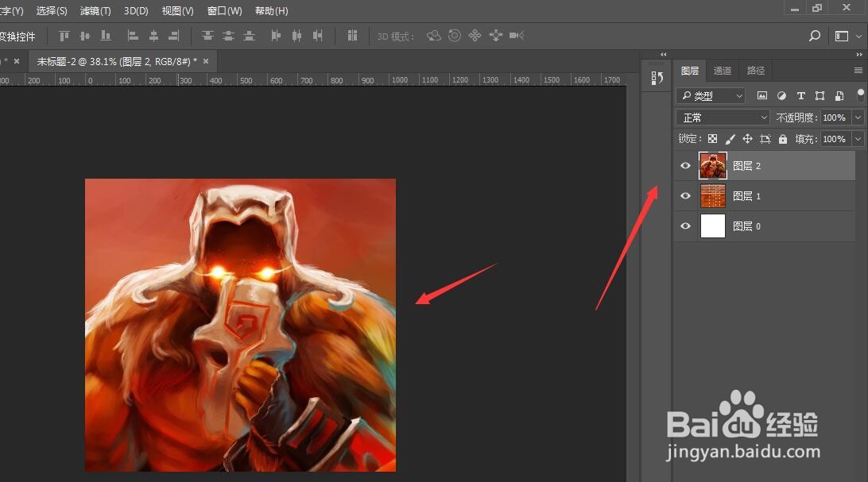
Task: Toggle lock position cross-arrow icon
Action: point(747,139)
